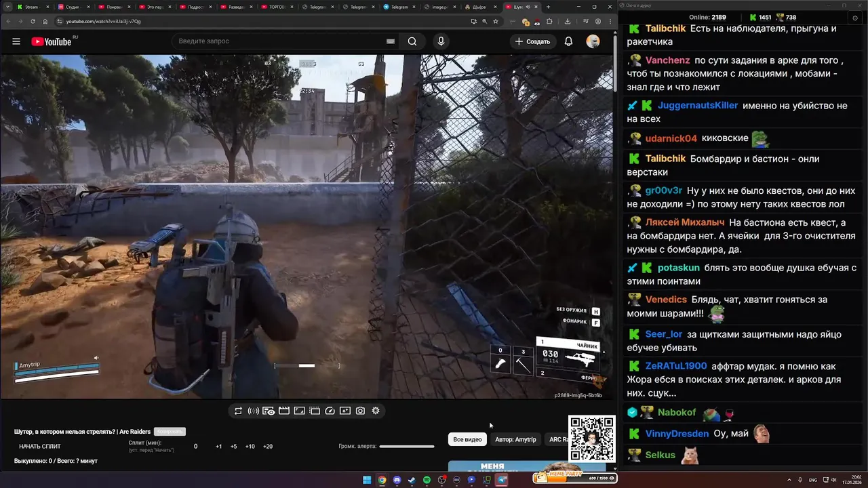
Task: Switch to the 'Разведе' browser tab
Action: coord(235,7)
